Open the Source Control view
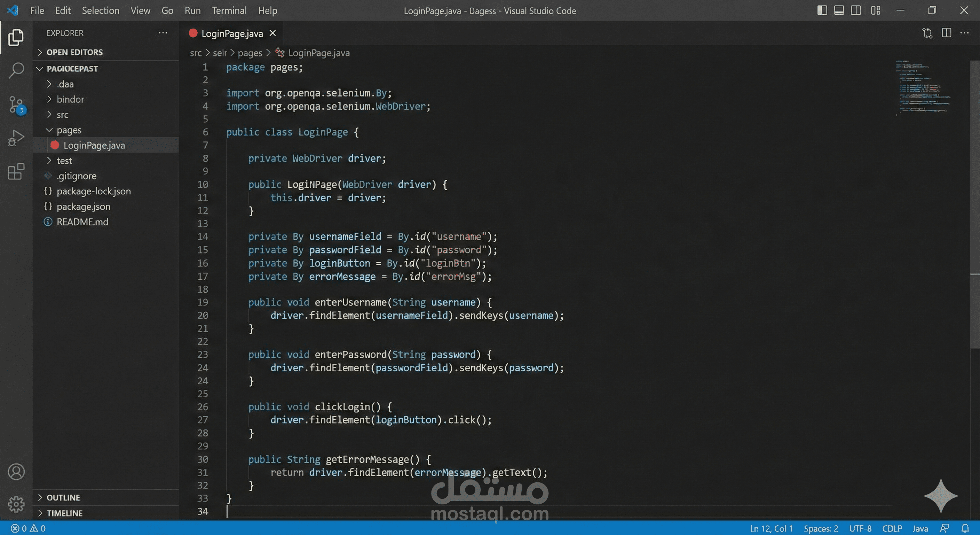This screenshot has height=535, width=980. pos(16,104)
